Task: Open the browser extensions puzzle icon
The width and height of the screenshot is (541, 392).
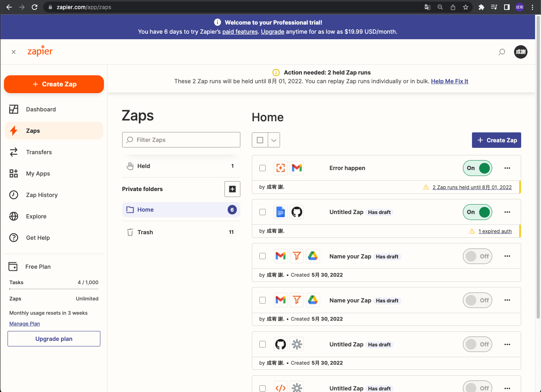Action: pos(481,7)
